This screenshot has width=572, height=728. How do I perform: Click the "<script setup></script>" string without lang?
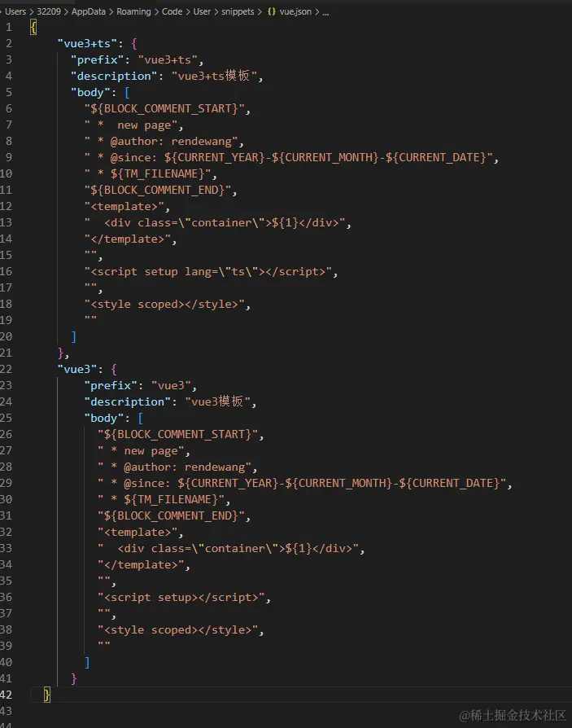[x=181, y=598]
